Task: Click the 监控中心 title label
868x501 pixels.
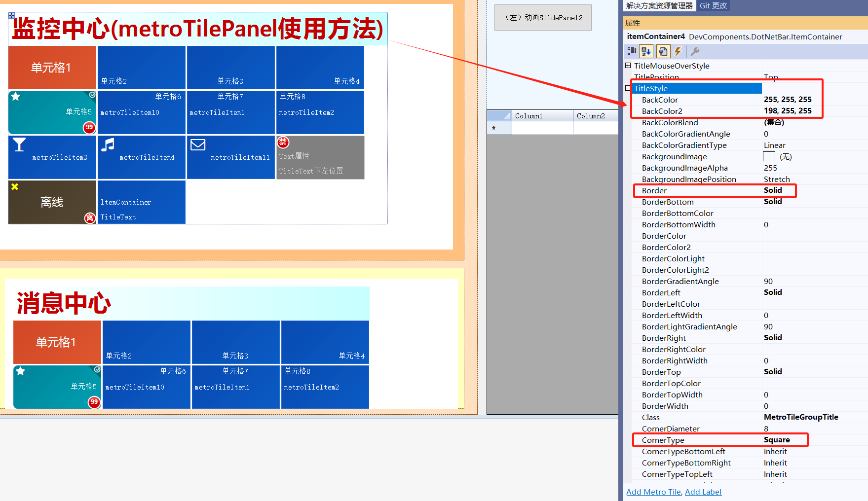Action: [198, 29]
